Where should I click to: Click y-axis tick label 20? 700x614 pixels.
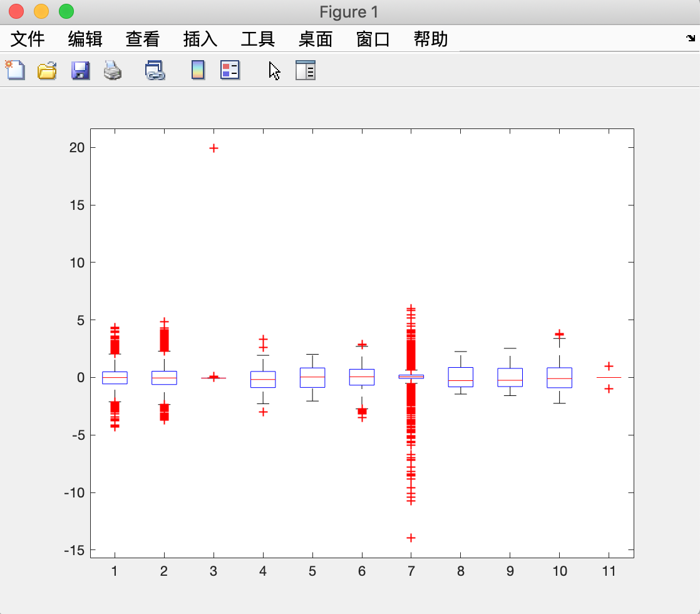[77, 147]
